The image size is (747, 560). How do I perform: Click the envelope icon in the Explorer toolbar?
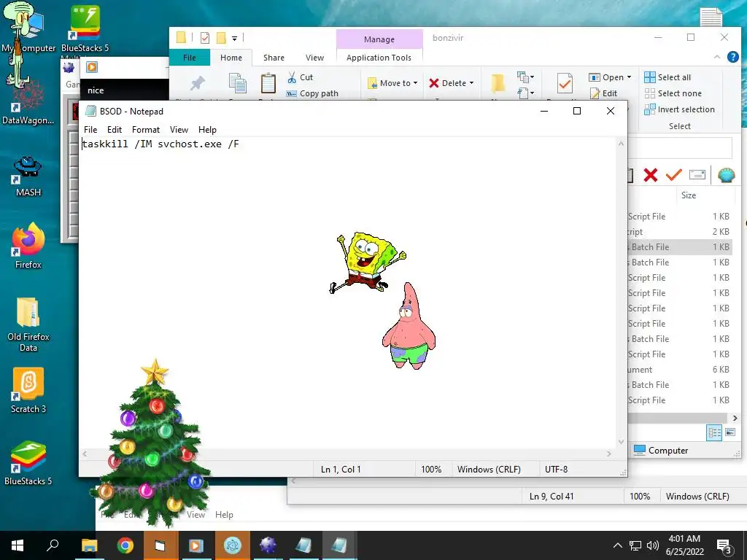pyautogui.click(x=697, y=175)
